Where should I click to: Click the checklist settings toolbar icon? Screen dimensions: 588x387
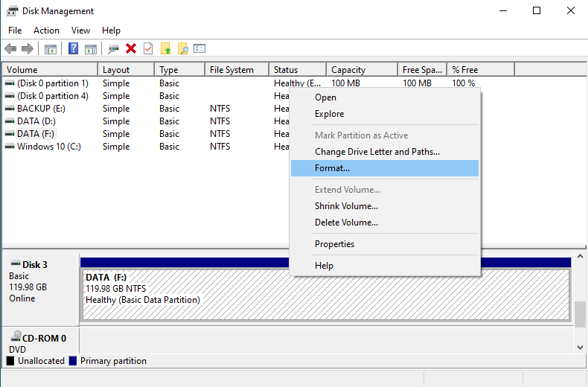click(x=199, y=48)
